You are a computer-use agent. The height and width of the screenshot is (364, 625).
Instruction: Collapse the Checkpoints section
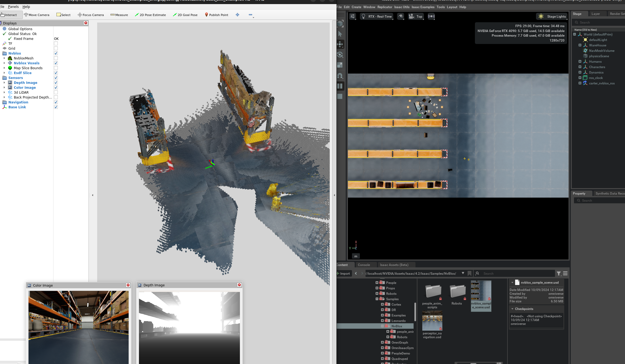[x=512, y=309]
